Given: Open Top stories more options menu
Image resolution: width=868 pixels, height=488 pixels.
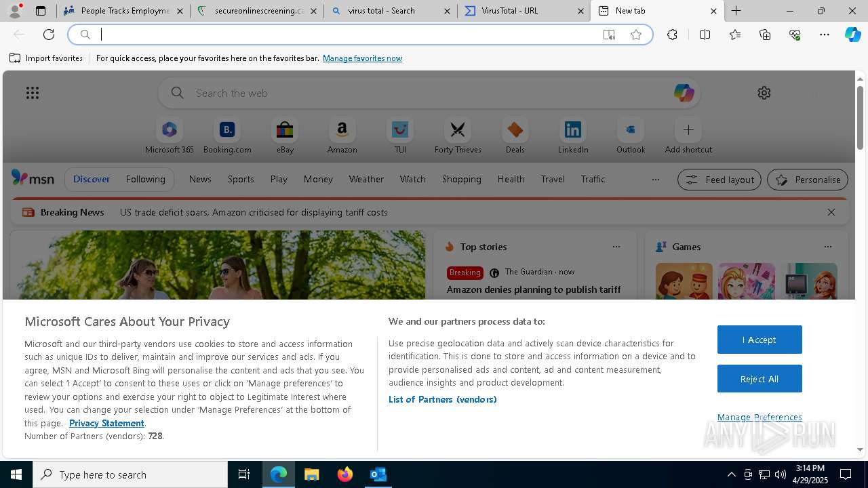Looking at the screenshot, I should [x=616, y=247].
